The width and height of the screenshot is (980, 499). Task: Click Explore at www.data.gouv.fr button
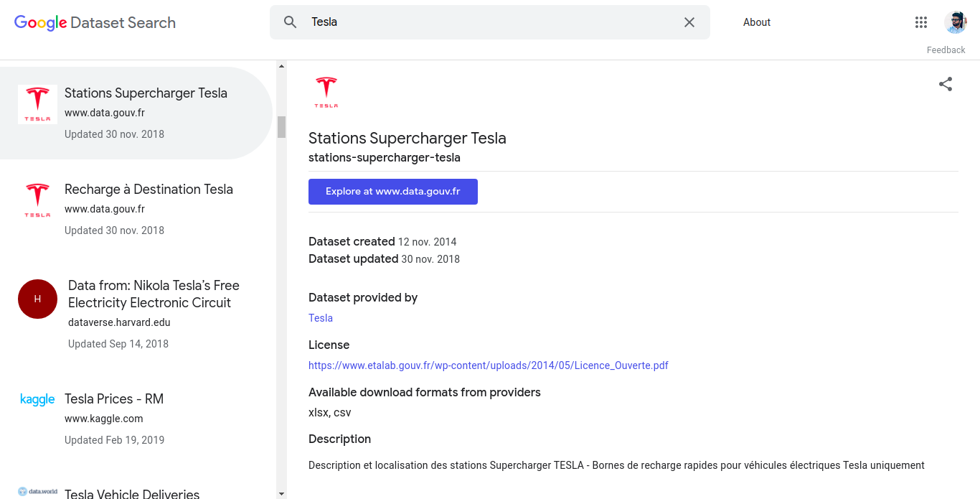(393, 192)
